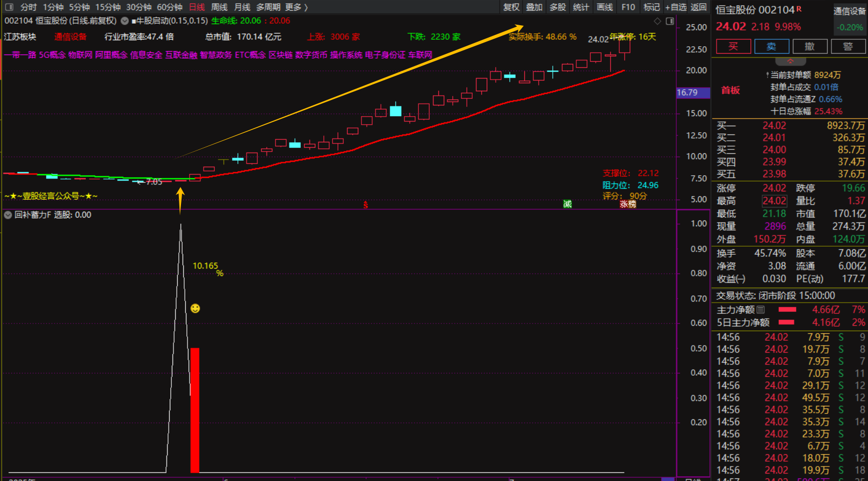Expand the main chart indicator dropdown
This screenshot has height=481, width=868.
[125, 21]
